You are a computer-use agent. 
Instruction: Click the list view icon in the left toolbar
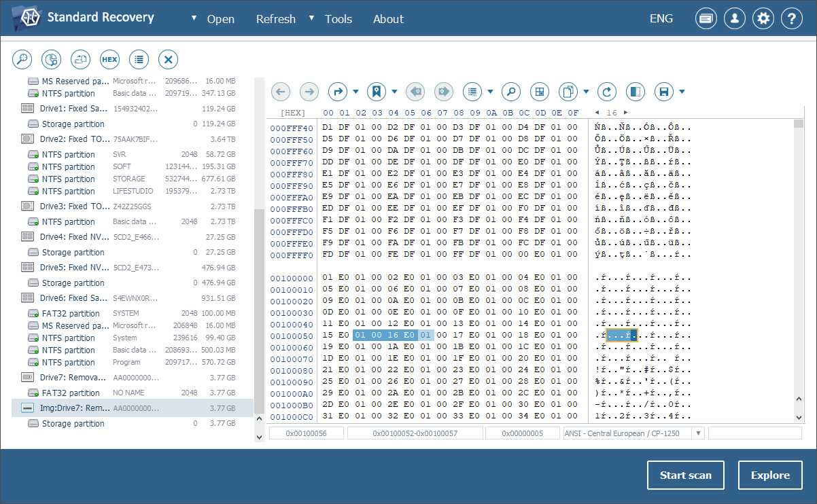139,59
